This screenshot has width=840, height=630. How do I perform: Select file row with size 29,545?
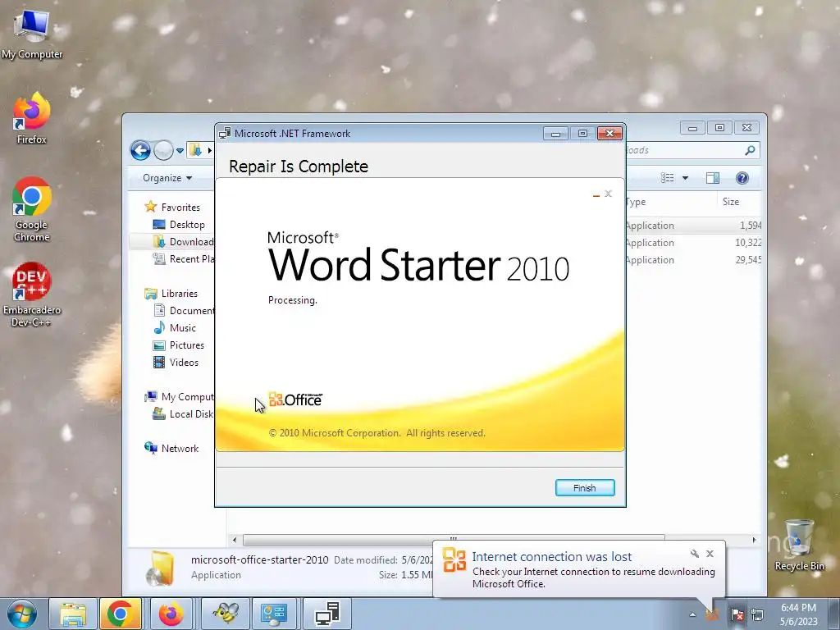pyautogui.click(x=693, y=260)
